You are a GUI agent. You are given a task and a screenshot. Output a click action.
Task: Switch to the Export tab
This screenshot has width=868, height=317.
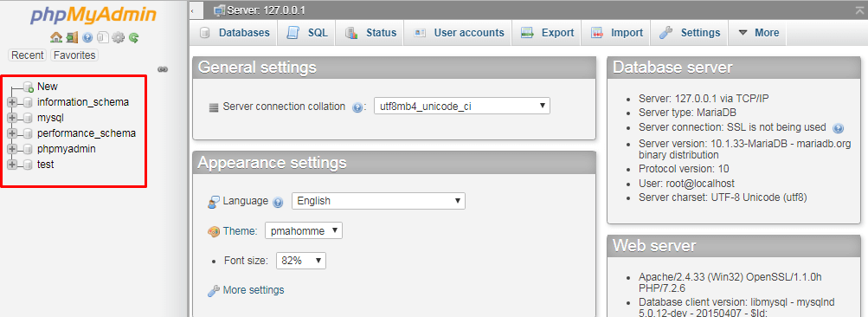[546, 33]
